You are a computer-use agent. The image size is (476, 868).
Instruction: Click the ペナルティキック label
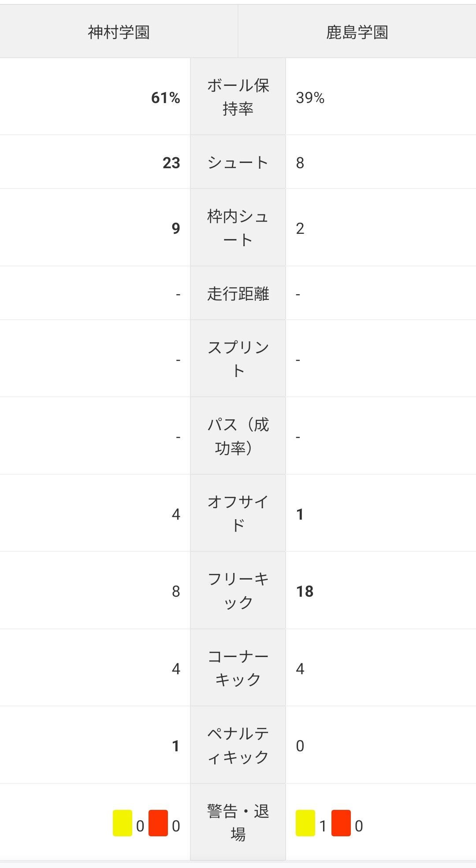pyautogui.click(x=238, y=745)
